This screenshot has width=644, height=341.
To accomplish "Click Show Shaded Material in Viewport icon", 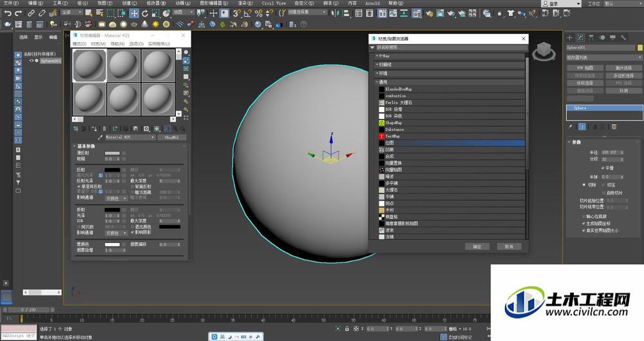I will [x=157, y=129].
